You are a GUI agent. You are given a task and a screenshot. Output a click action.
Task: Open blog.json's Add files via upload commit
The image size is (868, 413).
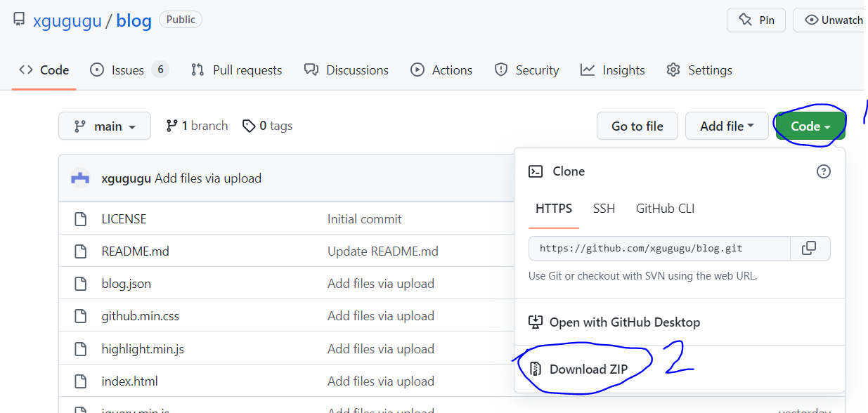[x=381, y=284]
